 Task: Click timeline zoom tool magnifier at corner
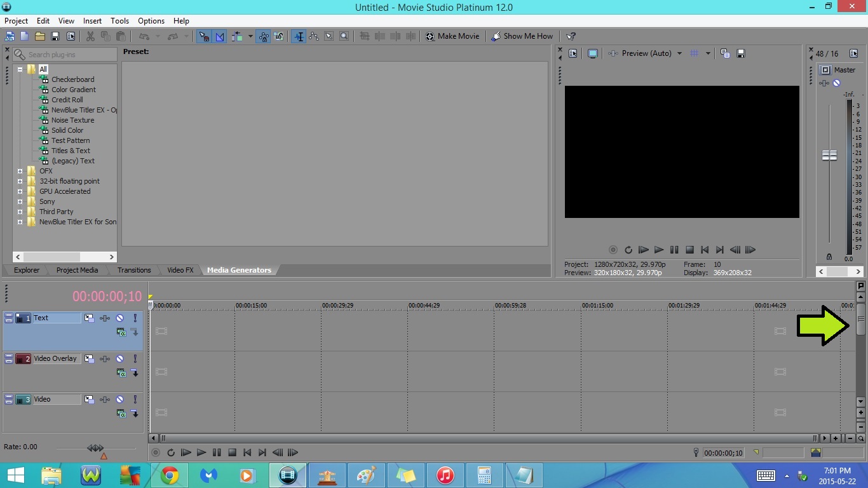(861, 438)
